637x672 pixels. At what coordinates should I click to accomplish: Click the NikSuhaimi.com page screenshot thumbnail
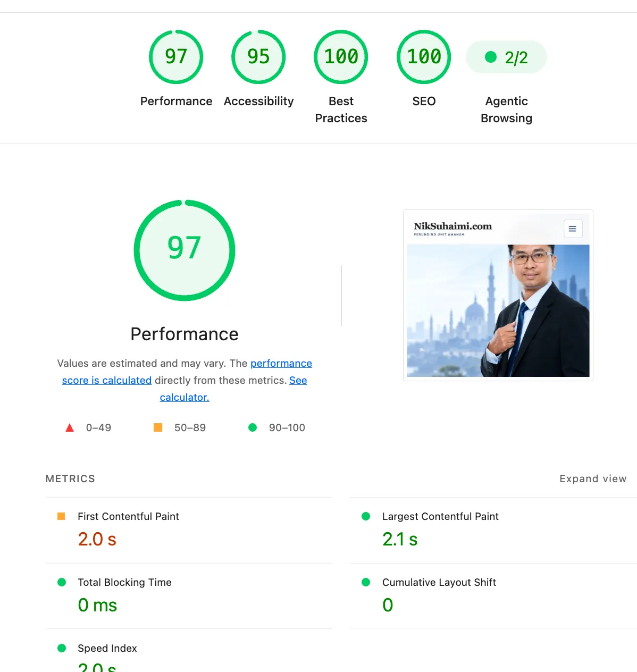498,295
